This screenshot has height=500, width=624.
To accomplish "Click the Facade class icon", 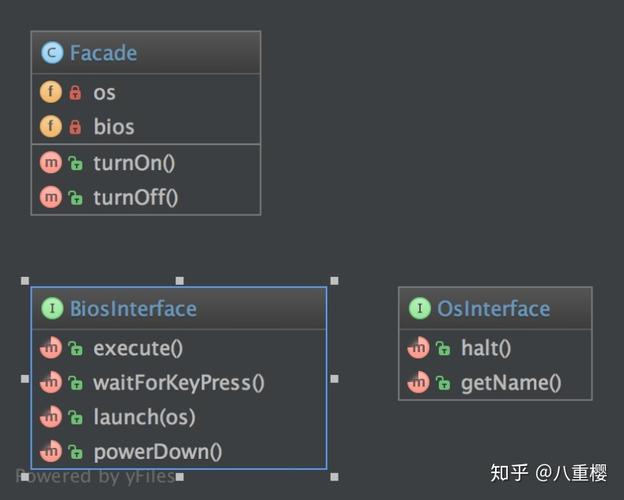I will [52, 53].
